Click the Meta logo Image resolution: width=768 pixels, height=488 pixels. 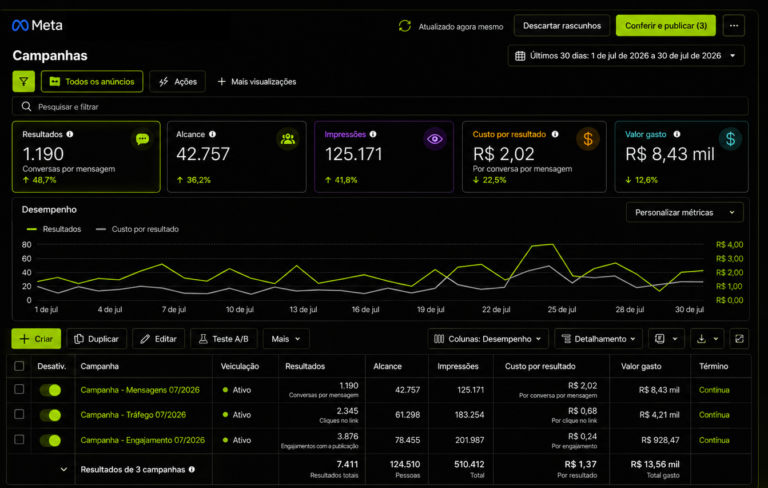pyautogui.click(x=37, y=25)
